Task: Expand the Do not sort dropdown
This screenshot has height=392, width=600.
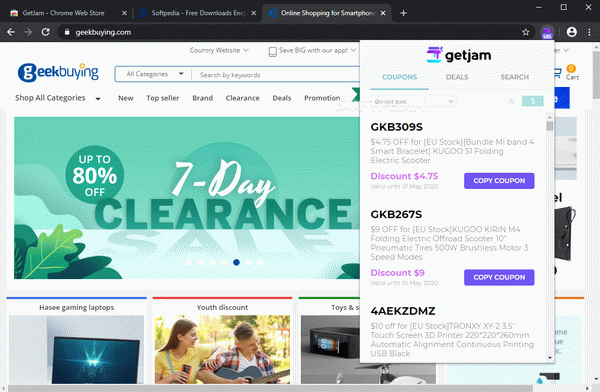Action: coord(414,101)
